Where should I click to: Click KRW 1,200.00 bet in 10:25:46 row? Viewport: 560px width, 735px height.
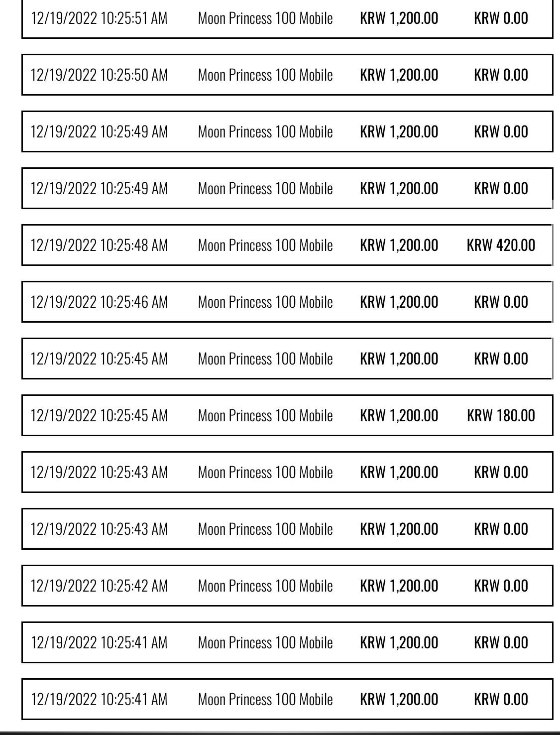click(399, 302)
